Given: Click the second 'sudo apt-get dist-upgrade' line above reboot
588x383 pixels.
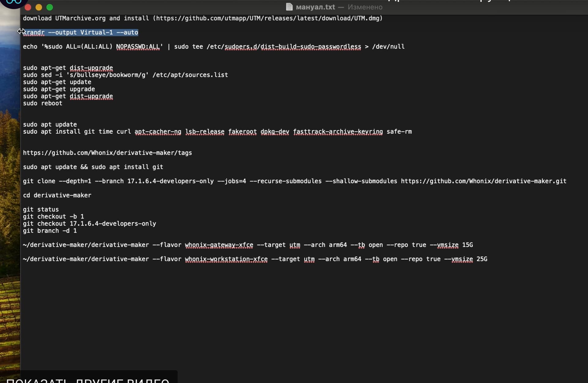Looking at the screenshot, I should coord(68,96).
